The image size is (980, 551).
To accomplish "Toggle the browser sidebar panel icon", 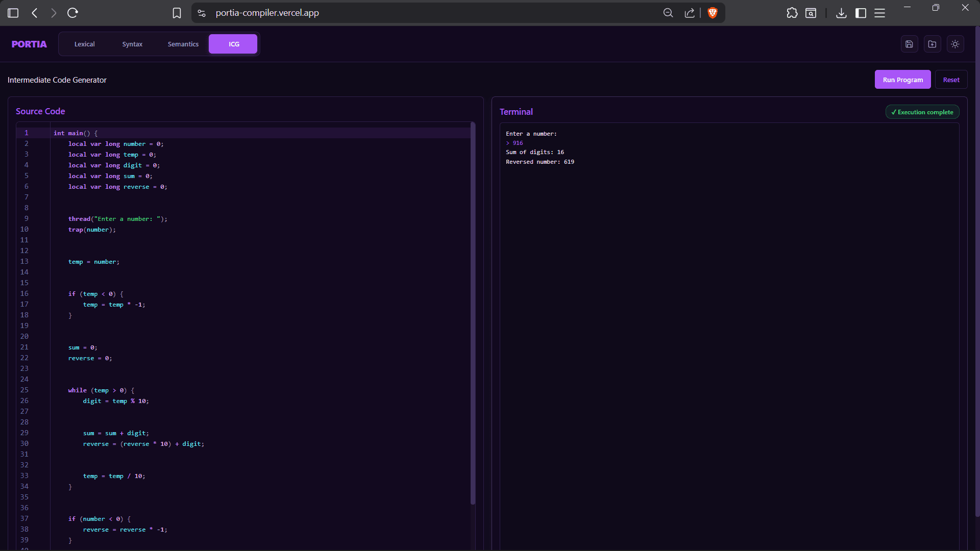I will 13,13.
